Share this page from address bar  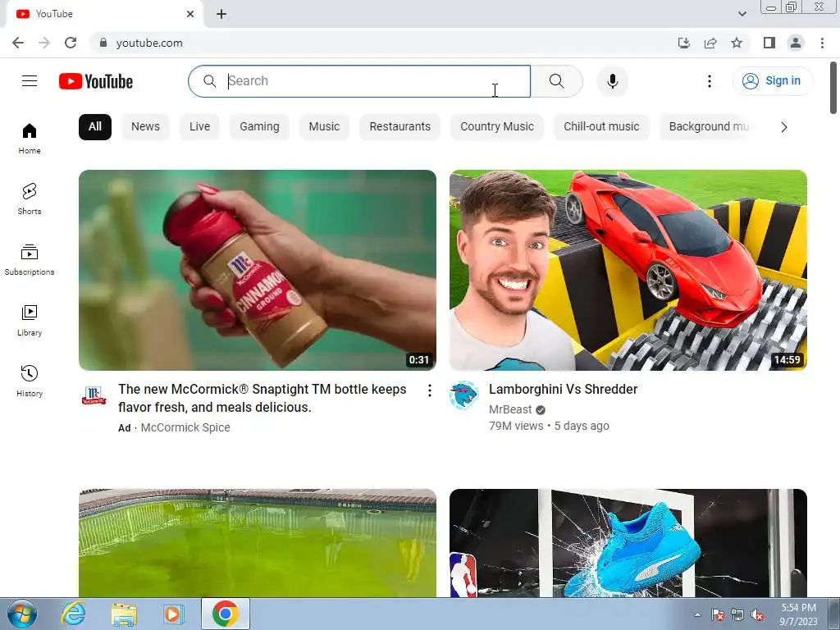point(710,43)
